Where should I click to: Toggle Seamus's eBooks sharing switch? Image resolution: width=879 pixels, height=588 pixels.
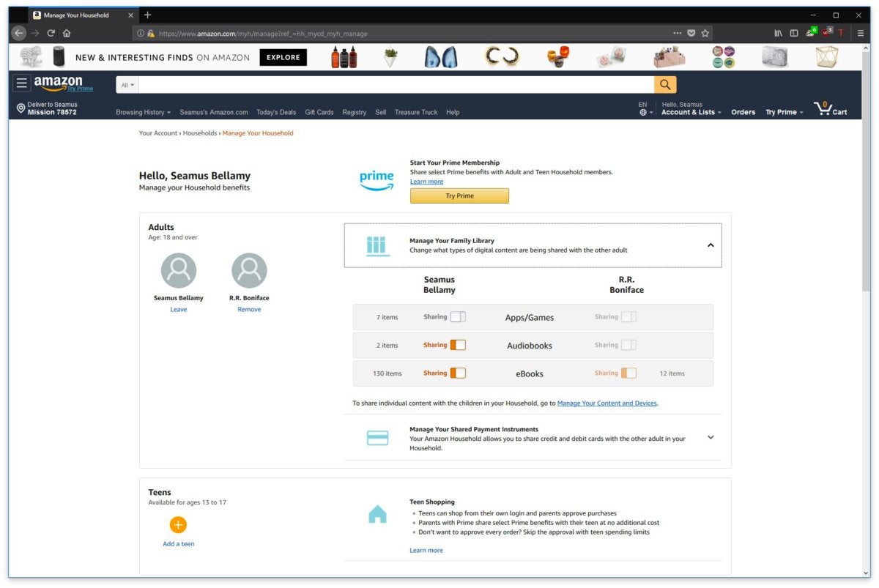point(458,373)
